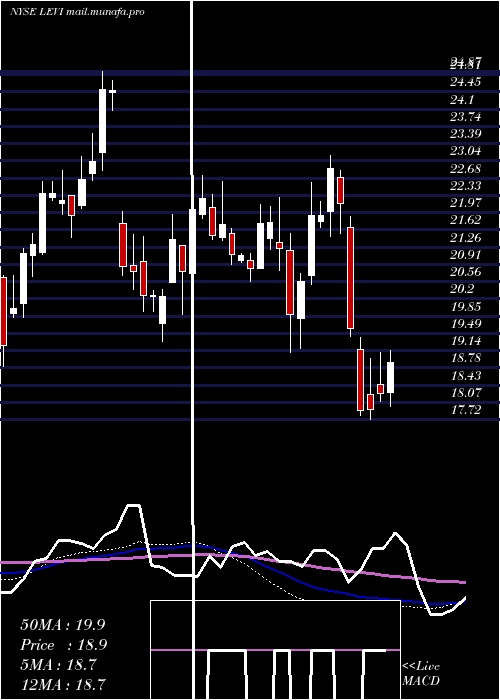This screenshot has height=700, width=500.
Task: Click the 18.07 price axis label
Action: [x=465, y=393]
